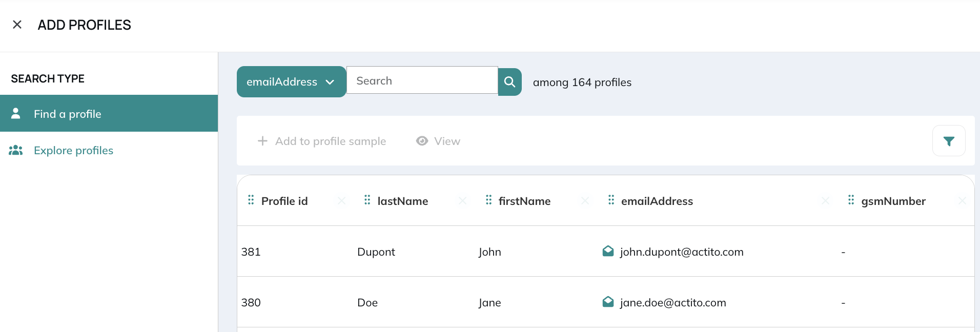Screen dimensions: 980x332
Task: Click the drag handle beside emailAddress column
Action: pyautogui.click(x=611, y=200)
